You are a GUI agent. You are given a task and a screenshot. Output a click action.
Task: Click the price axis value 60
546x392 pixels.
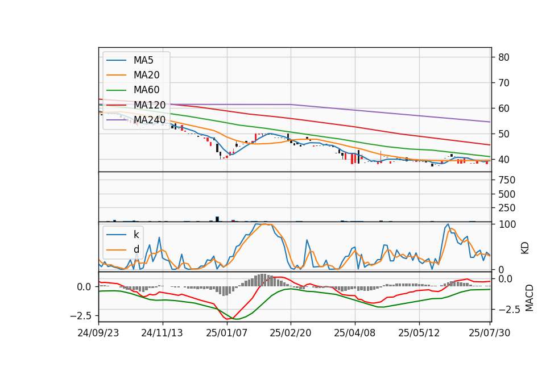pyautogui.click(x=503, y=109)
